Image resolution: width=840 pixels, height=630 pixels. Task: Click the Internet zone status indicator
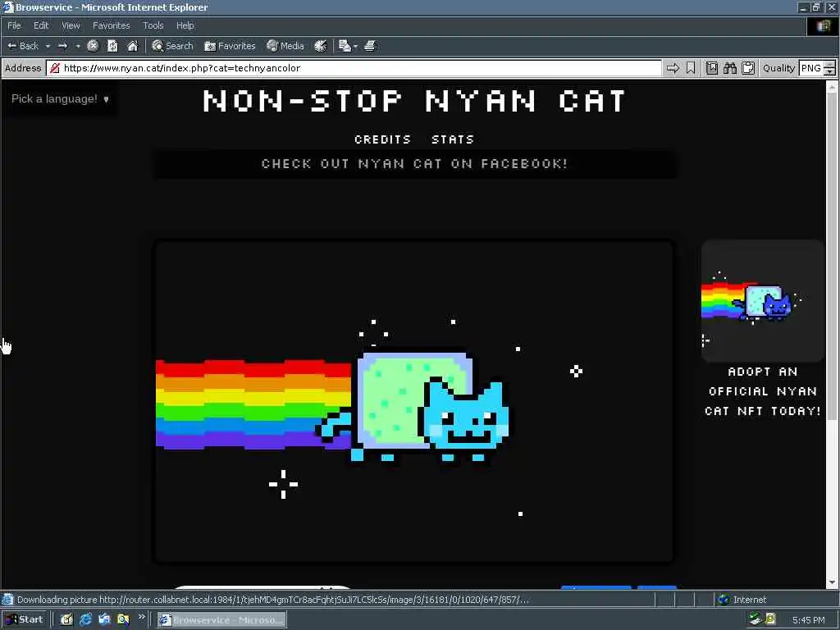point(742,600)
